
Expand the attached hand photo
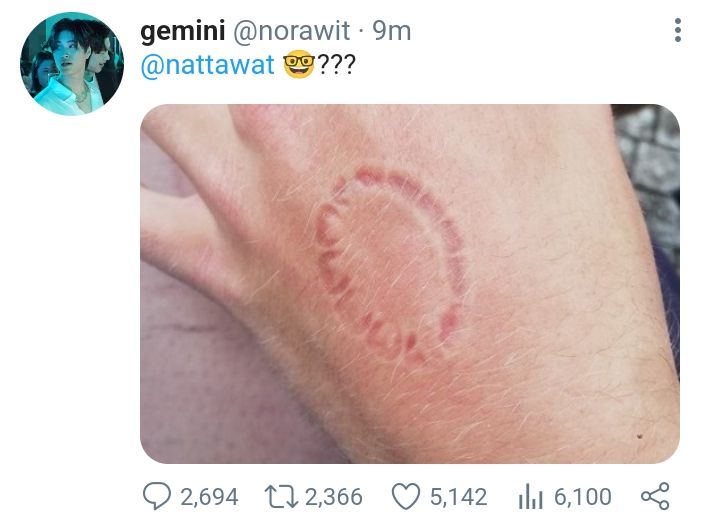tap(410, 284)
